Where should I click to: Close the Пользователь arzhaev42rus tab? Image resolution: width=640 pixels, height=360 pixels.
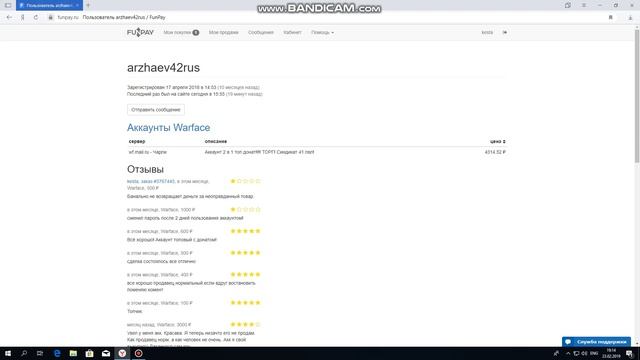[77, 5]
